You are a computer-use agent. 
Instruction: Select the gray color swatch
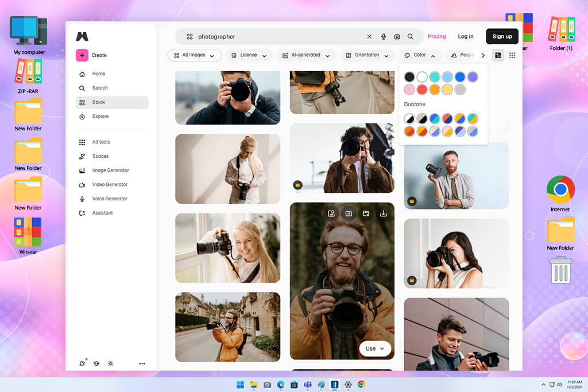point(460,90)
